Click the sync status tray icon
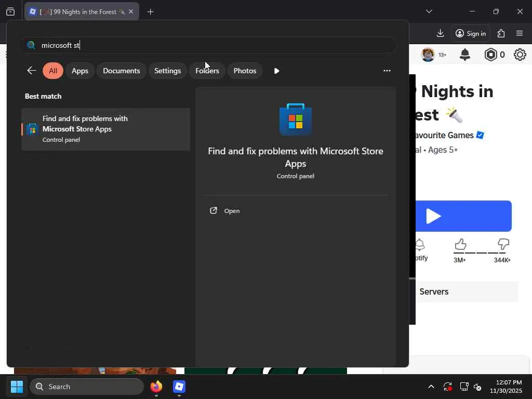The width and height of the screenshot is (532, 399). [447, 387]
